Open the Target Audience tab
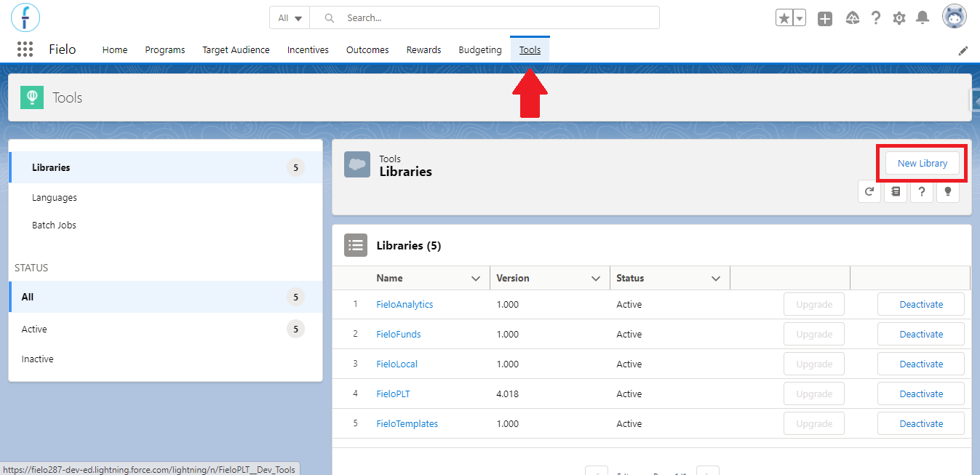Screen dimensions: 980x475 pos(236,49)
